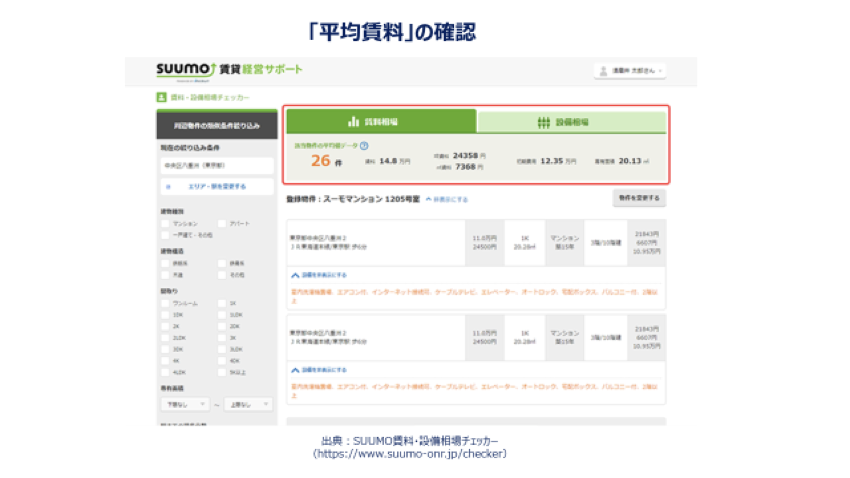Screen dimensions: 850x478
Task: Select the 1K floor plan checkbox
Action: pos(220,302)
